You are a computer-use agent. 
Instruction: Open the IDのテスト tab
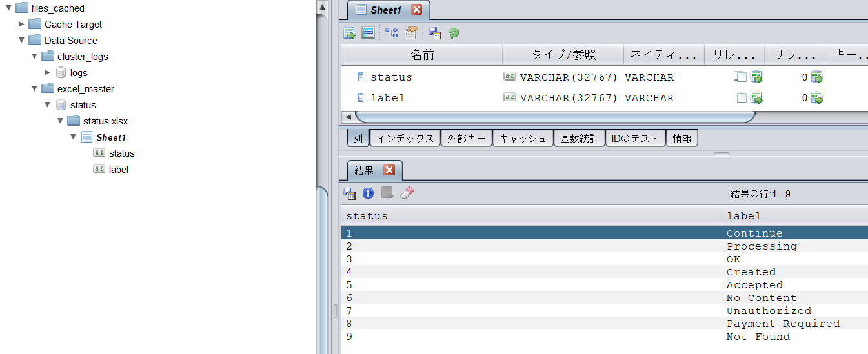coord(635,138)
